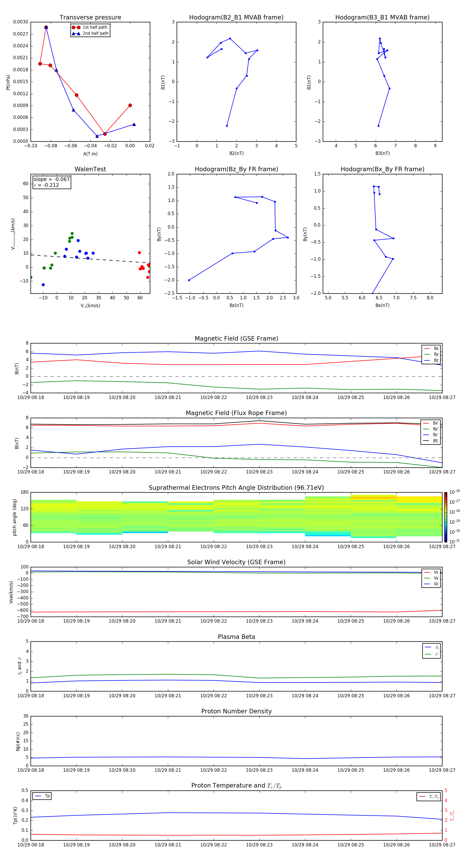Select the β entry in Plasma Beta legend
This screenshot has width=473, height=868.
pos(431,654)
